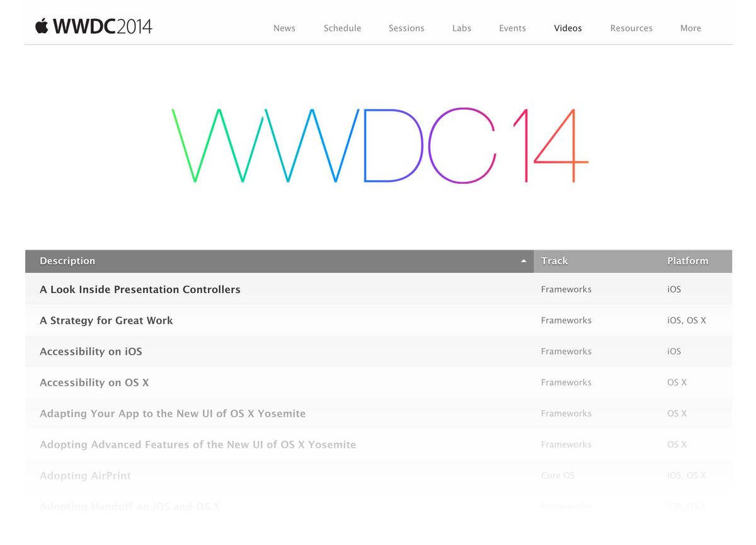Open Adopting Advanced Features of New UI session
The width and height of the screenshot is (756, 545).
tap(198, 444)
